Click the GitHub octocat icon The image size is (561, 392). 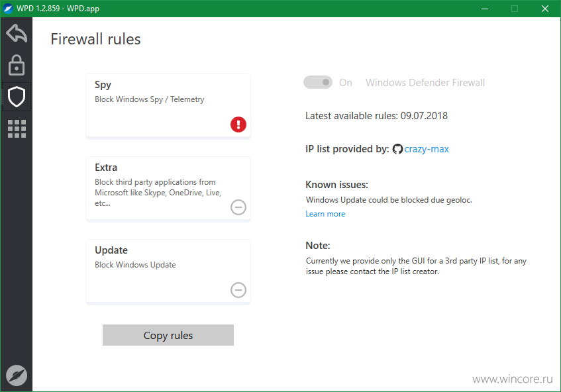coord(397,149)
